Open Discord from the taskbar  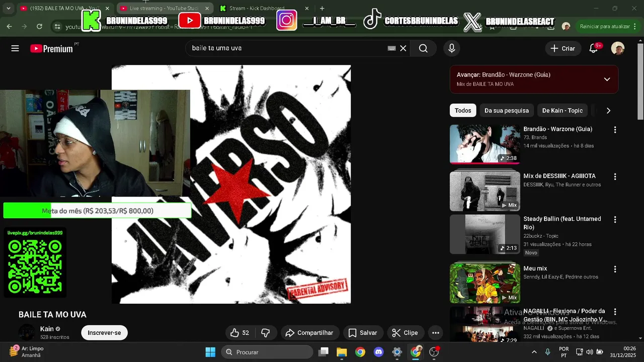click(378, 352)
